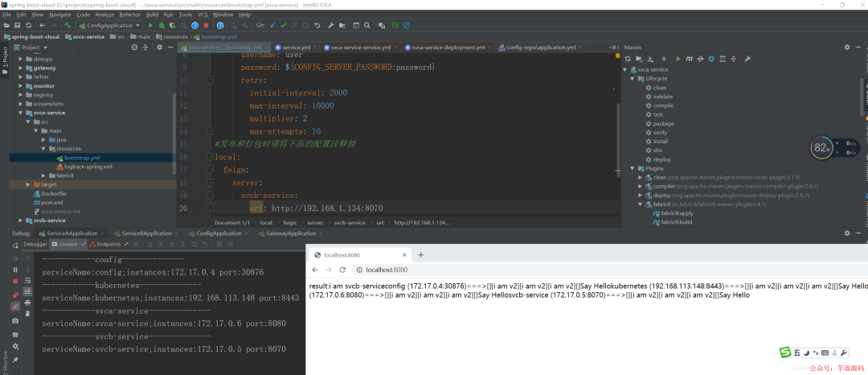Expand the compiler plugin node in Maven

641,186
